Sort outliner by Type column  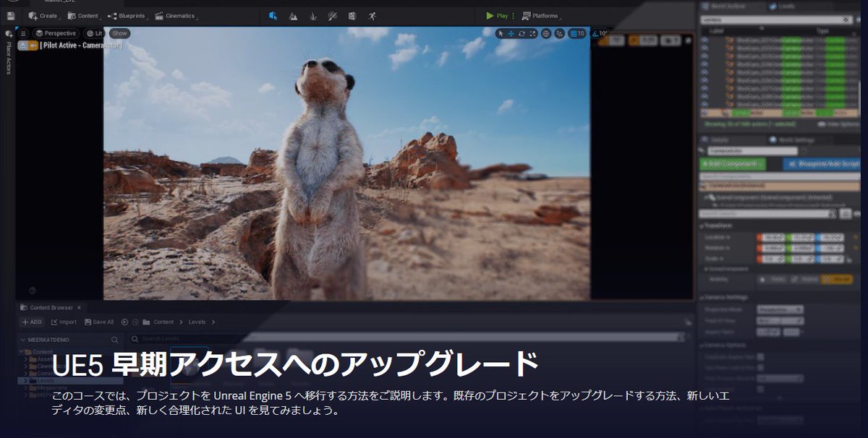[822, 32]
